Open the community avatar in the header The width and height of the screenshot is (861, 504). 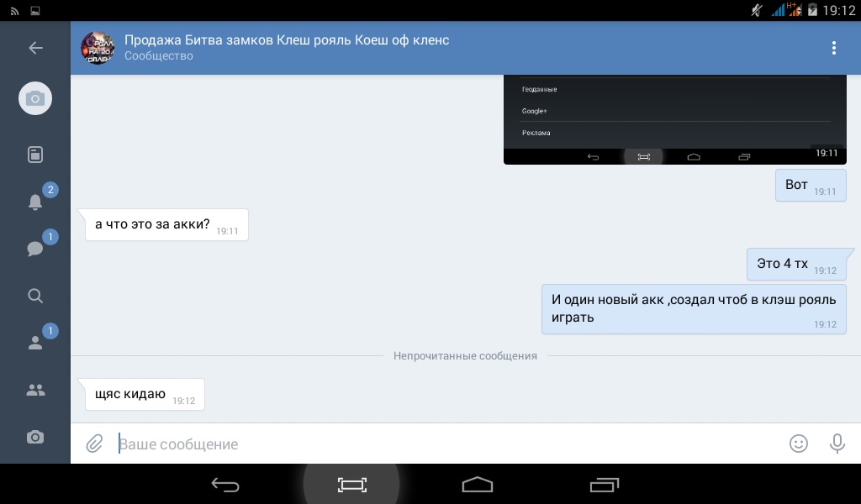98,48
